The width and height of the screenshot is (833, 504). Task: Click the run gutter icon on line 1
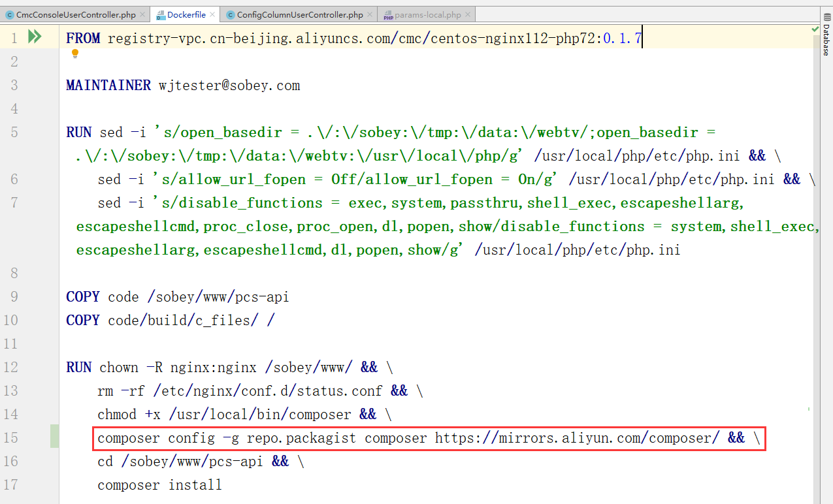click(35, 37)
